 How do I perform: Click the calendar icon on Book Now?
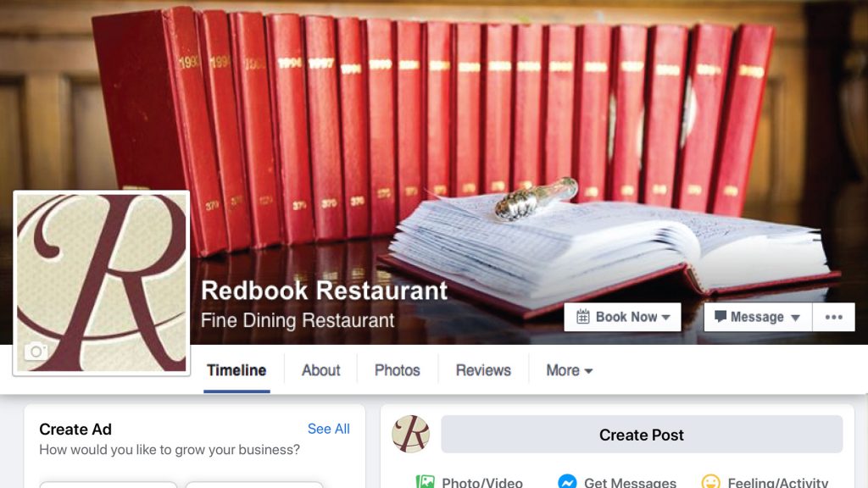tap(583, 317)
